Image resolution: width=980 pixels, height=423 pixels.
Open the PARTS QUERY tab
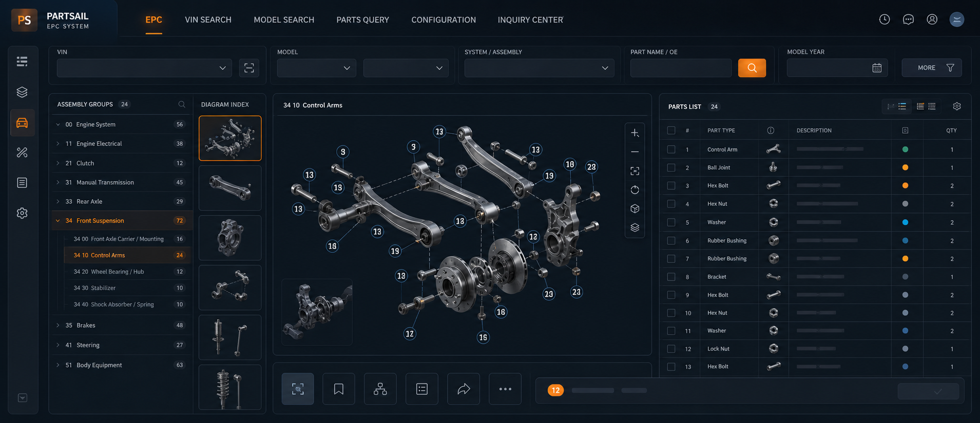pos(362,20)
